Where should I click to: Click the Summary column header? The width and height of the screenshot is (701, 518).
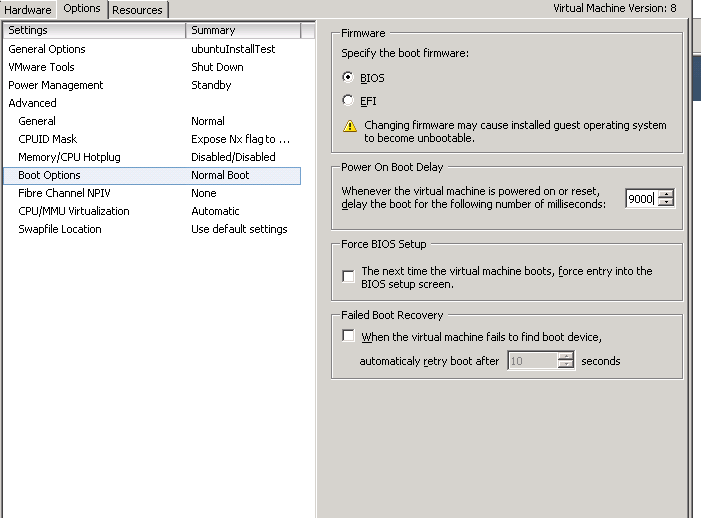point(244,30)
